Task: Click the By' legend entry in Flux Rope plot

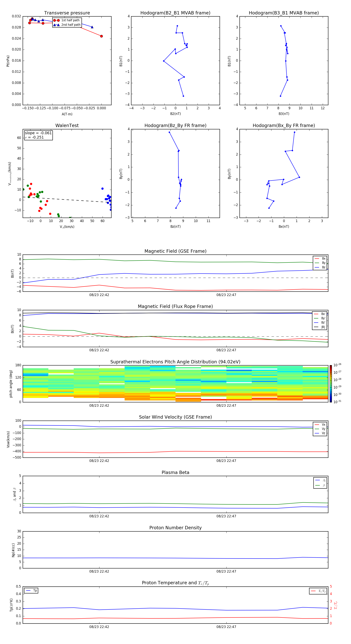Action: 320,318
